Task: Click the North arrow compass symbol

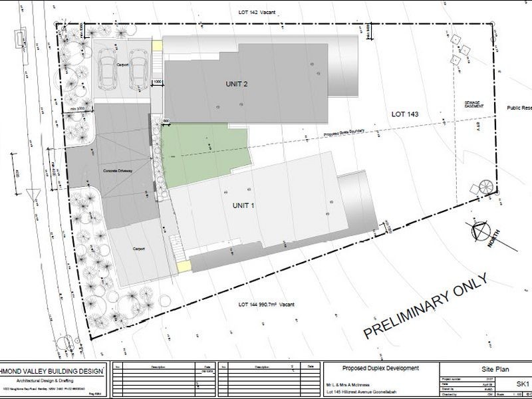Action: point(481,231)
